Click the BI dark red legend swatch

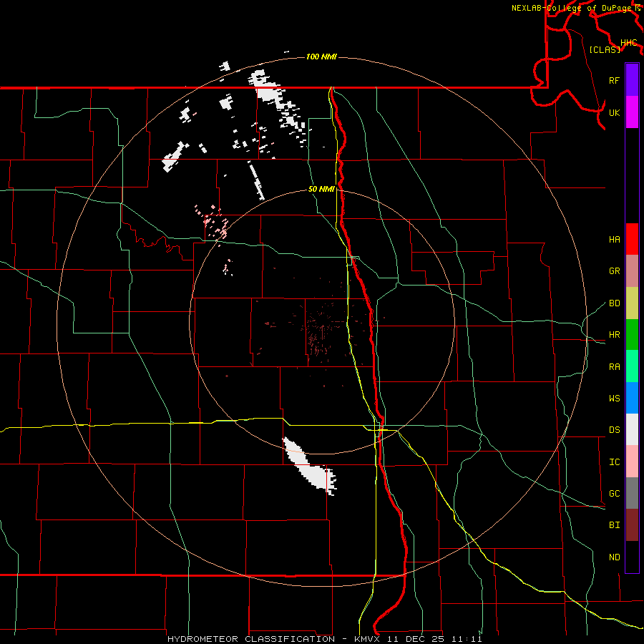632,525
